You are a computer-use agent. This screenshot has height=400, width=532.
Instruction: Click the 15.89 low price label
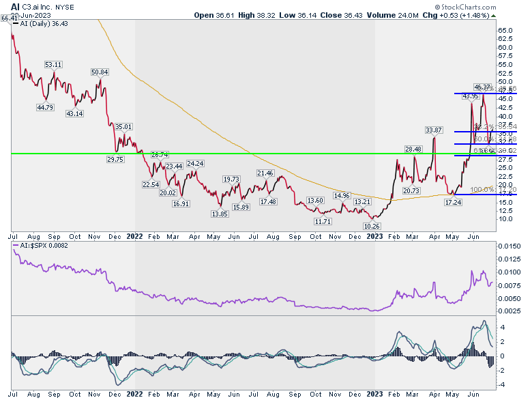tap(241, 207)
